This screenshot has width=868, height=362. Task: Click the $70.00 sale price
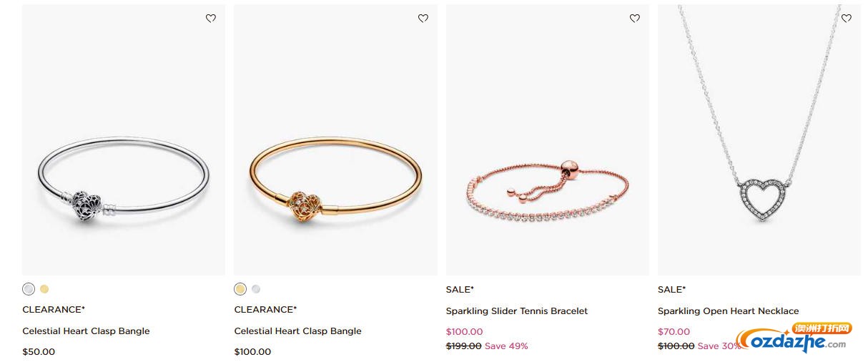click(x=674, y=332)
